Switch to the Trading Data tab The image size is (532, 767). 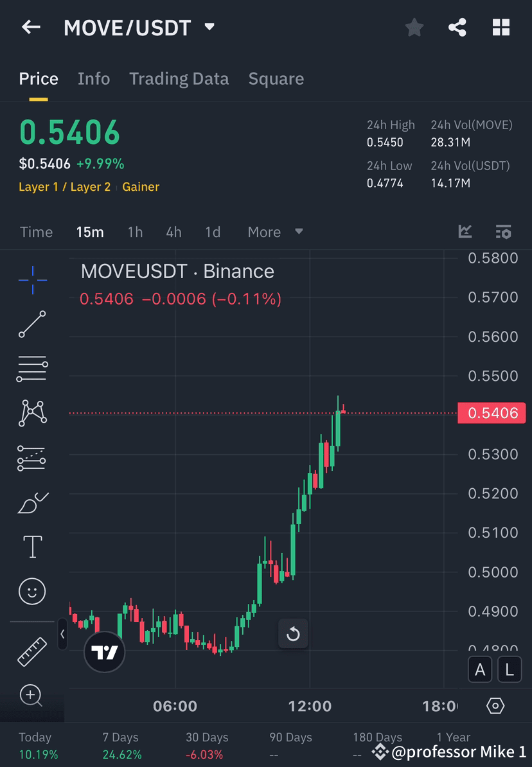(x=179, y=78)
